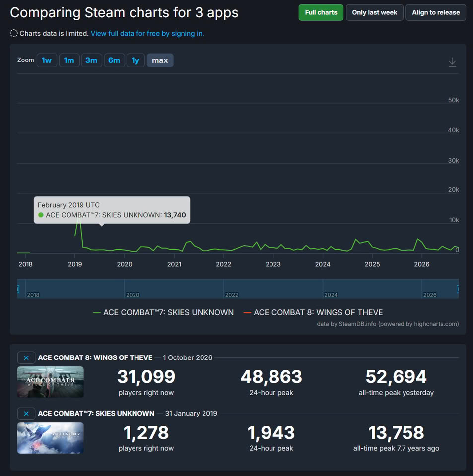This screenshot has height=476, width=473.
Task: Remove ACE COMBAT 7 from comparison
Action: 26,414
